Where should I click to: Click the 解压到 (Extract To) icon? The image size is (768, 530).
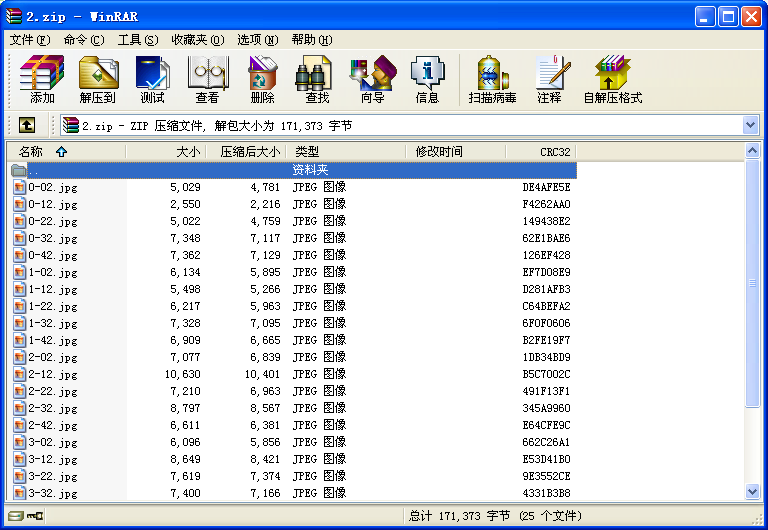97,80
